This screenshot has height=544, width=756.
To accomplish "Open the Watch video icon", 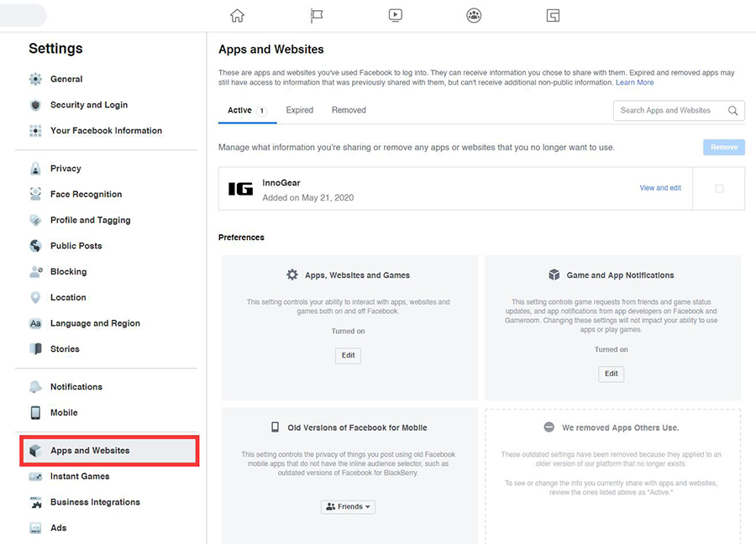I will click(x=395, y=14).
